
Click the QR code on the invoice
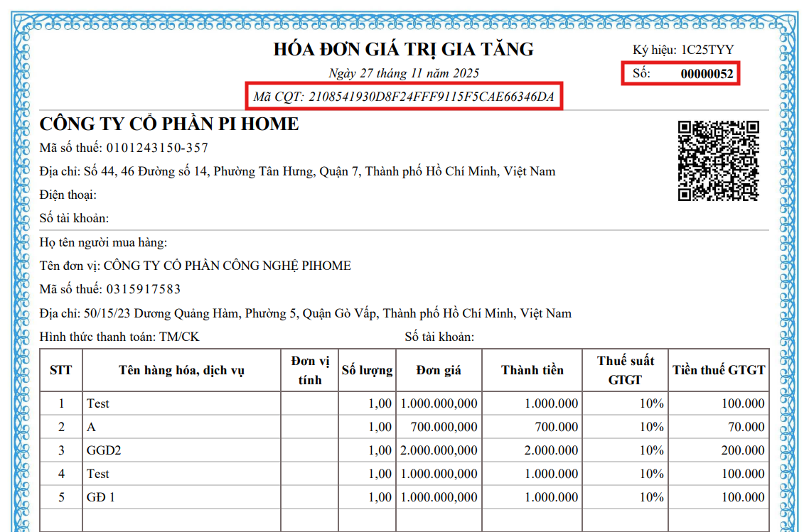click(x=719, y=161)
